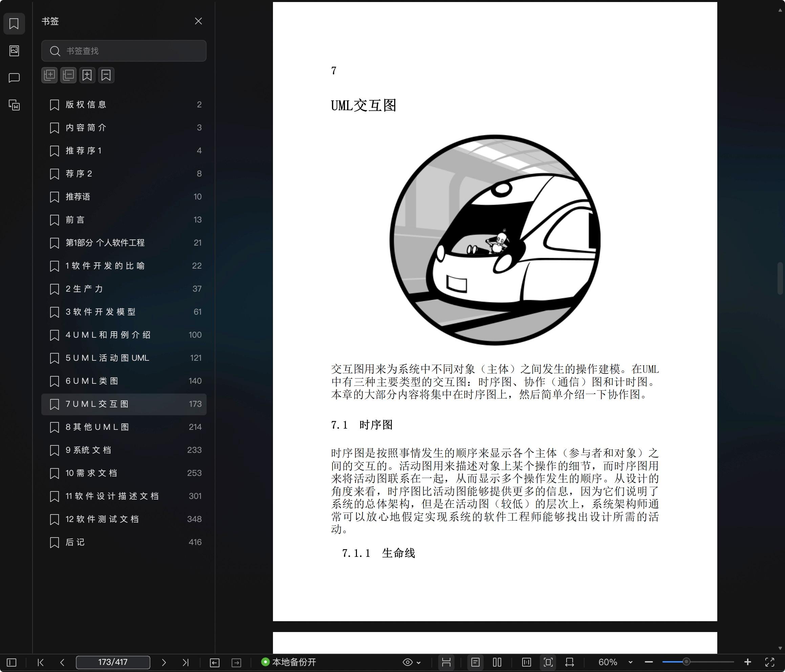Go to bookmark 荐序2
This screenshot has height=672, width=785.
point(124,174)
